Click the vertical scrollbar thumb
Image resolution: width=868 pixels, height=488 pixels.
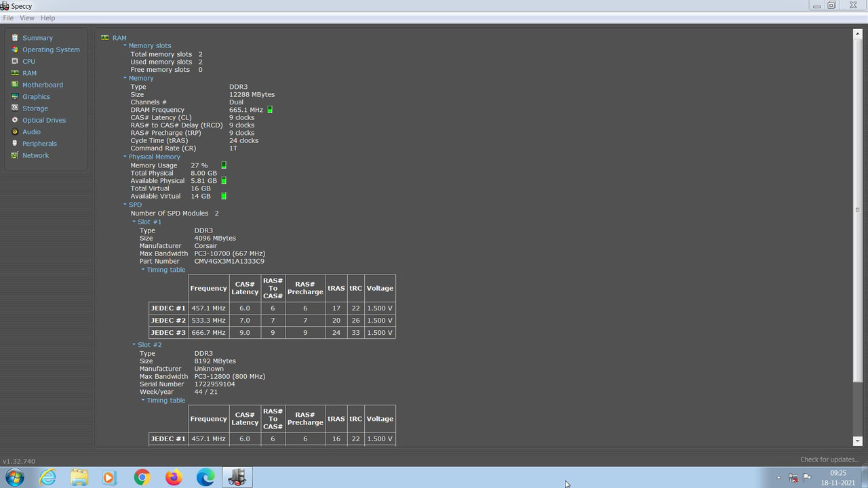(857, 210)
